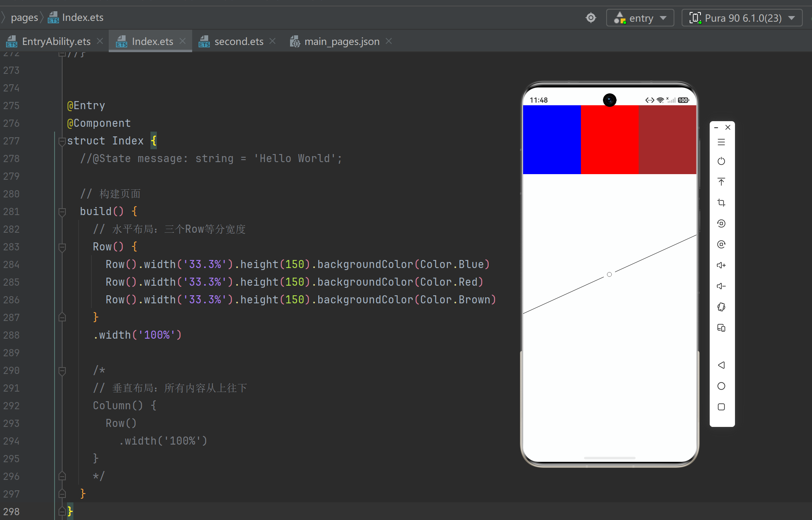Click the pages breadcrumb
This screenshot has height=520, width=812.
24,18
